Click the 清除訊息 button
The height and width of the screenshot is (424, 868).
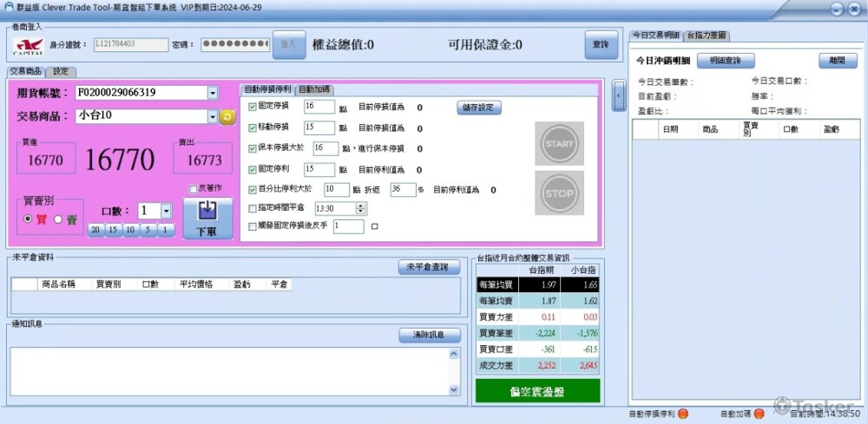pos(430,335)
